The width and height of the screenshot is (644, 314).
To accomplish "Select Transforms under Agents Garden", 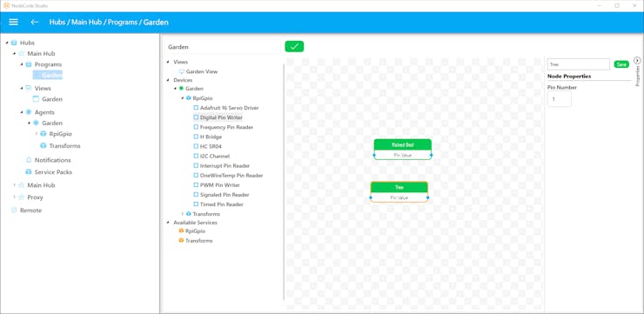I will tap(65, 146).
